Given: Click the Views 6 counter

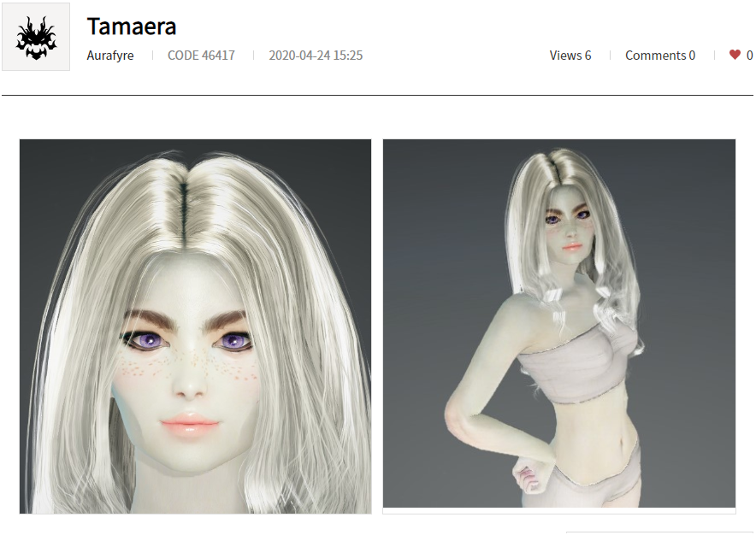Looking at the screenshot, I should [570, 56].
